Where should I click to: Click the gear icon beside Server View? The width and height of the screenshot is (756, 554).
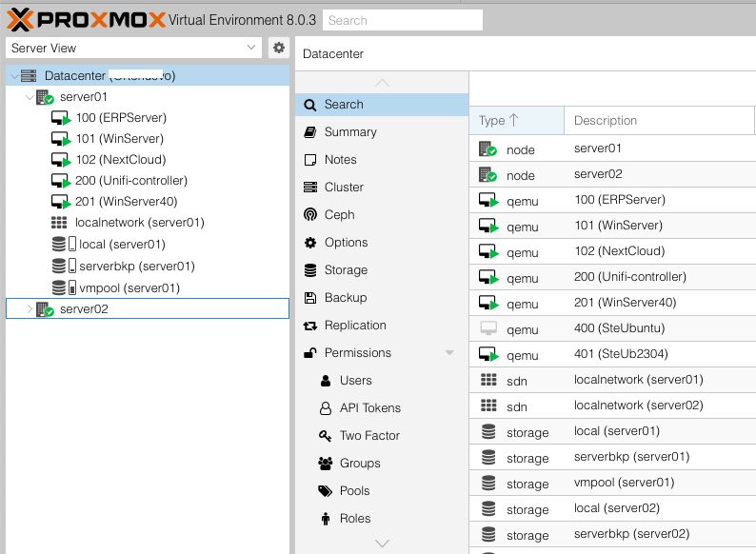[279, 48]
